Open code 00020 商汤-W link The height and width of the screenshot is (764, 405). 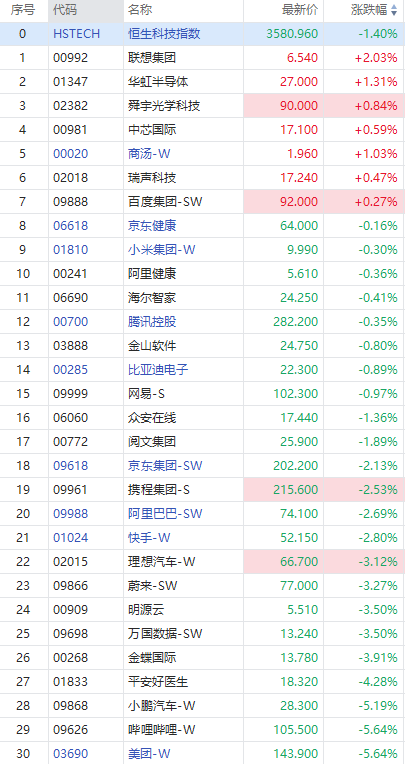pos(71,154)
